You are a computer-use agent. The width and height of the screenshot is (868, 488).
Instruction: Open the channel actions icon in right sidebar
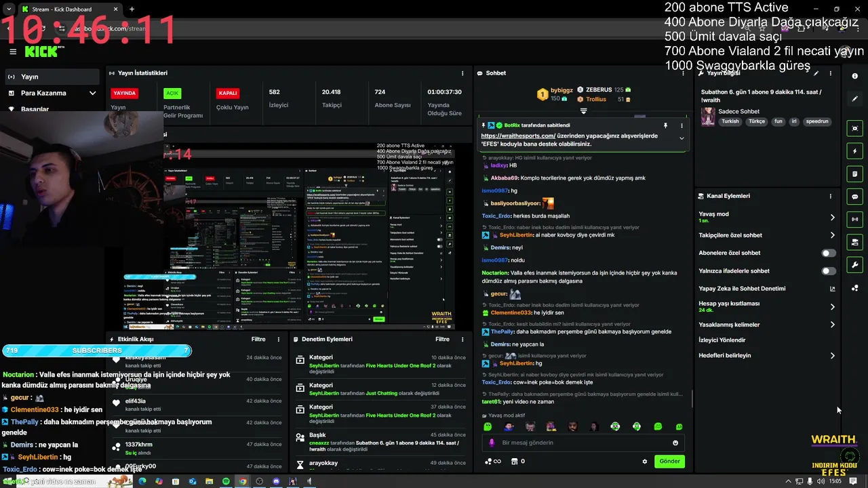coord(854,242)
